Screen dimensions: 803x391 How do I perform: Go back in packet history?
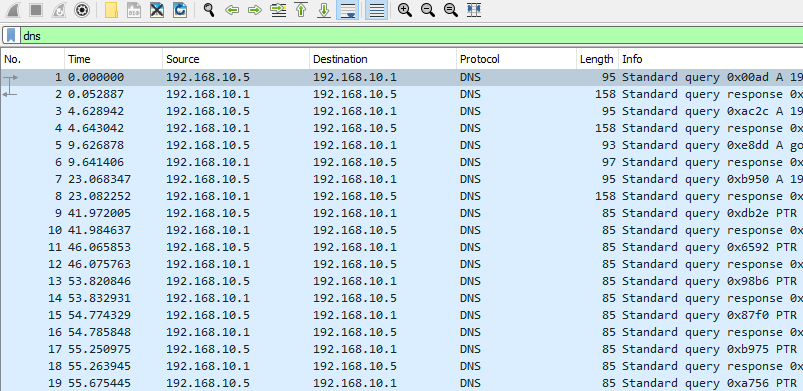tap(232, 10)
